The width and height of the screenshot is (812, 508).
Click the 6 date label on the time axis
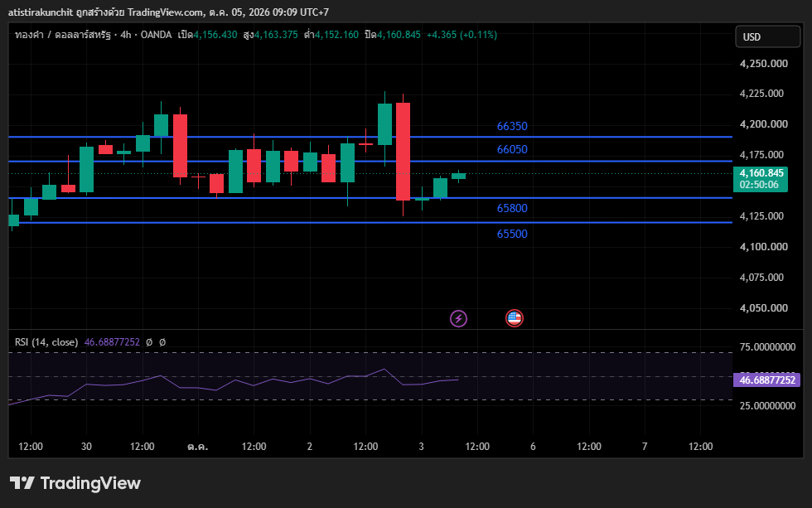(x=533, y=447)
